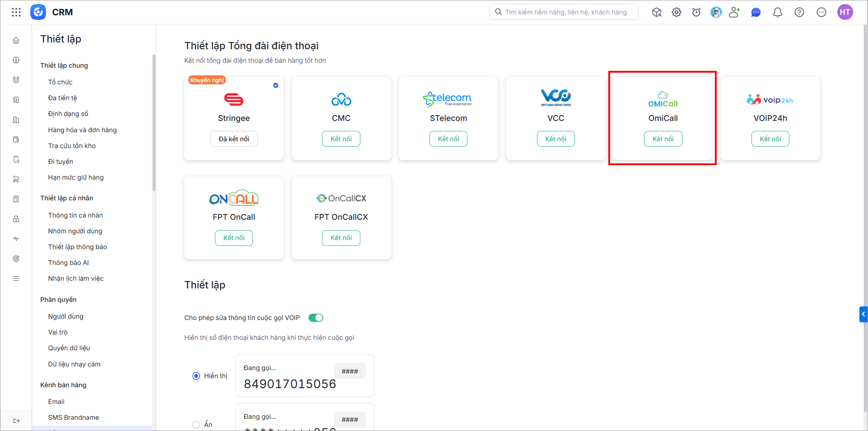Open Đi tuyến settings
Viewport: 868px width, 431px height.
(x=61, y=162)
